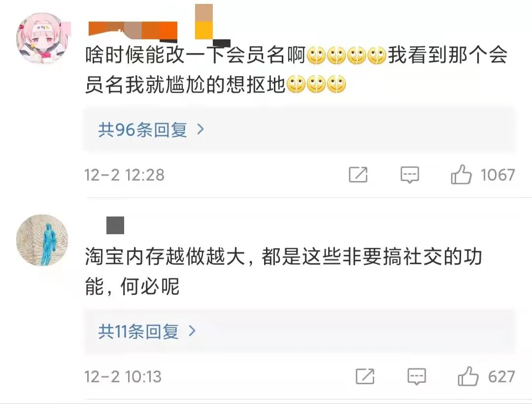Expand the 共11条回复 replies

(299, 331)
